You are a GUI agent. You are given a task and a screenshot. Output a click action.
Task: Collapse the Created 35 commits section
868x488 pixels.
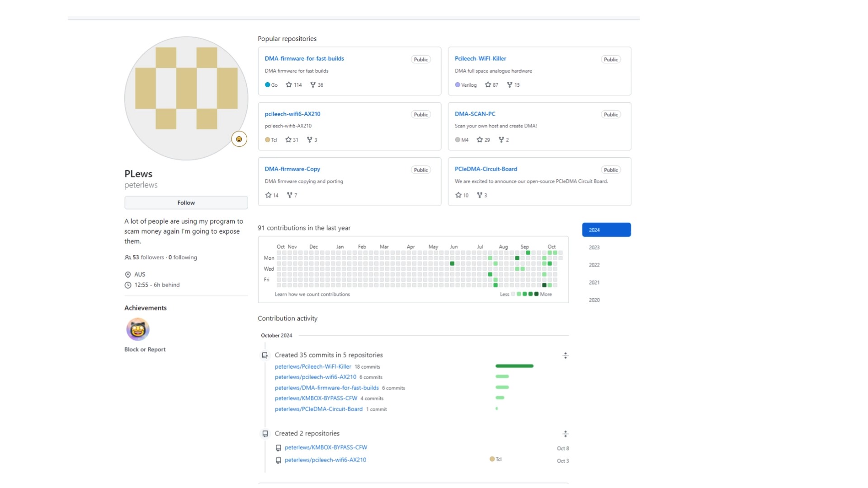tap(565, 356)
